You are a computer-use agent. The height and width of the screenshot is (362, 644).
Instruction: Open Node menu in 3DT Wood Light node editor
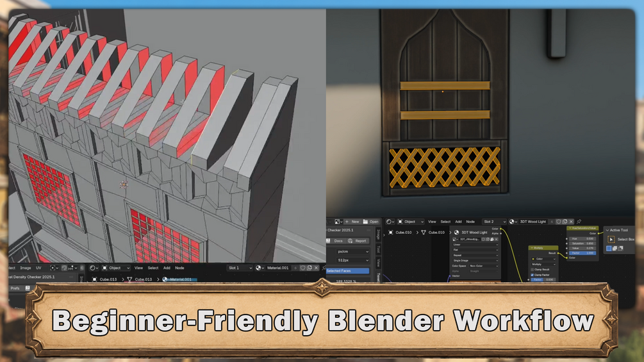pos(470,222)
